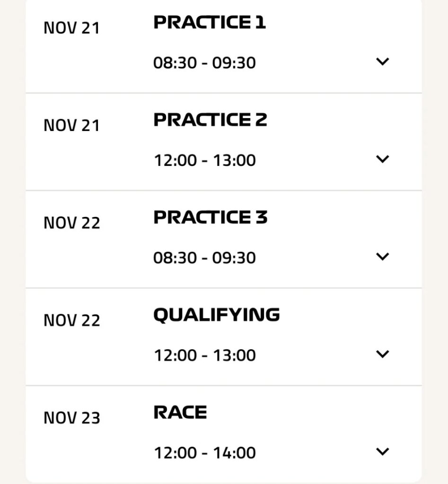Select the RACE title
The image size is (448, 484).
tap(180, 412)
